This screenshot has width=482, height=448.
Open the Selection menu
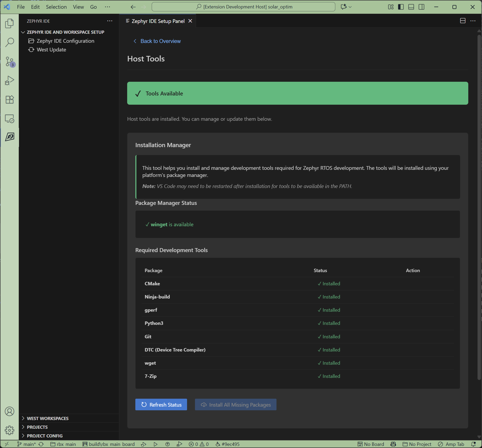click(x=56, y=7)
